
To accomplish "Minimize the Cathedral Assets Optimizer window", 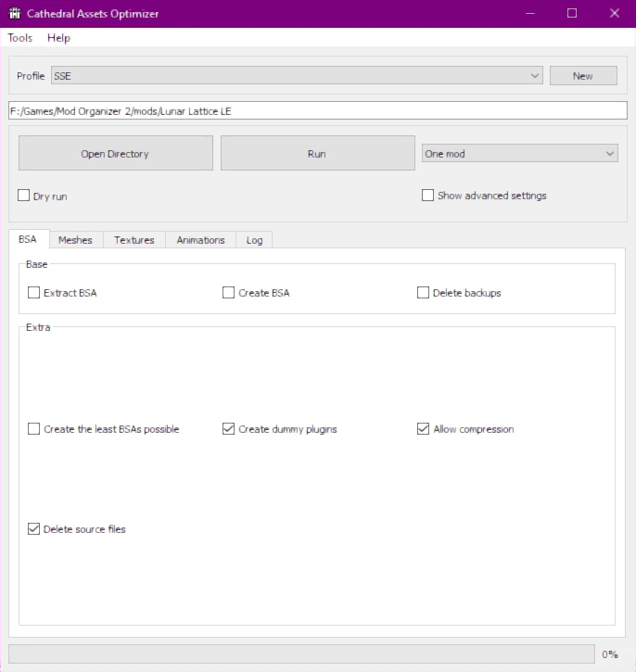I will click(530, 13).
